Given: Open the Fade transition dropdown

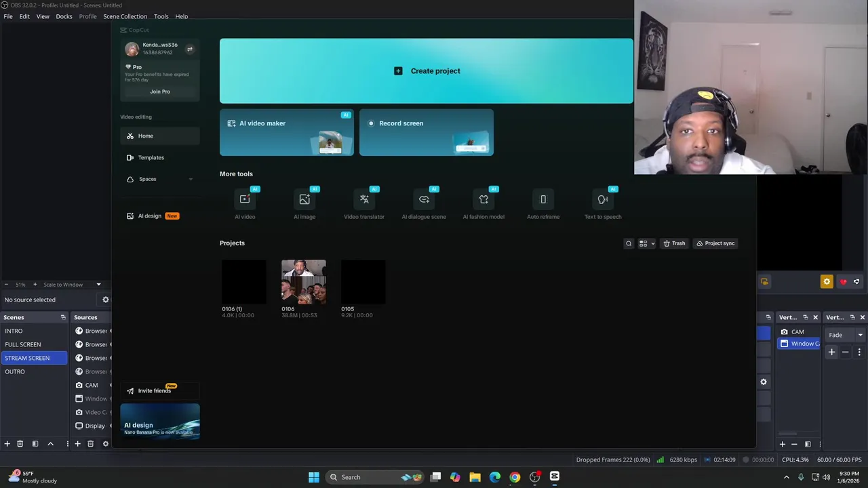Looking at the screenshot, I should coord(846,335).
